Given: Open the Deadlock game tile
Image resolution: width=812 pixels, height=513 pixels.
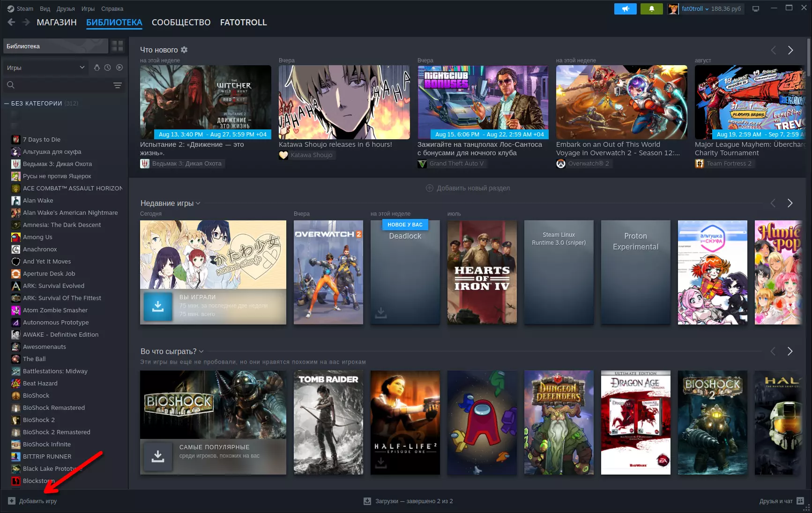Looking at the screenshot, I should pos(405,272).
